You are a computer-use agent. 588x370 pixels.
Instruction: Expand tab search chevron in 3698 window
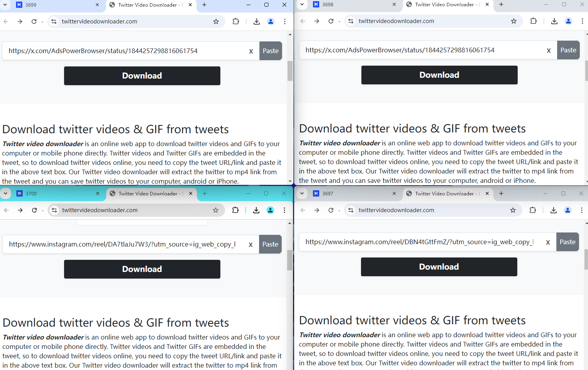pos(302,4)
